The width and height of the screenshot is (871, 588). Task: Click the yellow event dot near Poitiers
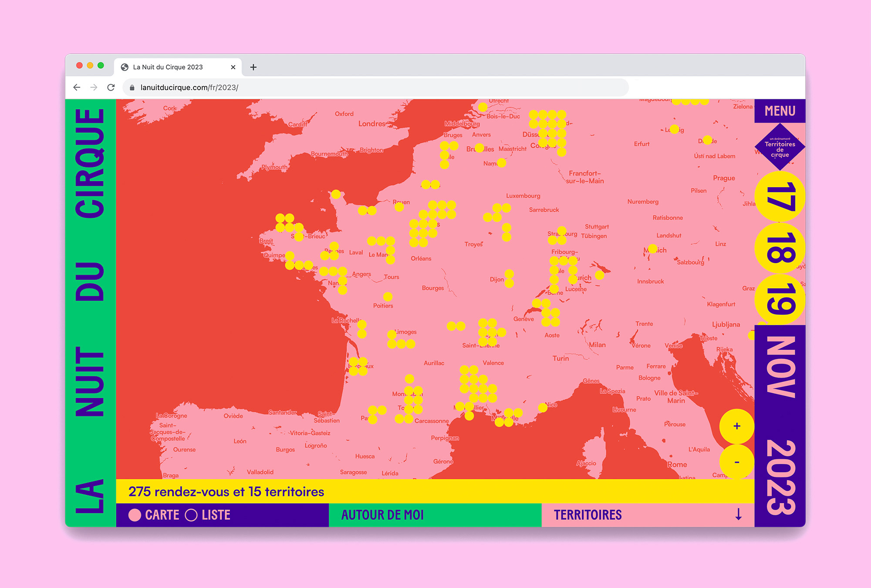[388, 297]
